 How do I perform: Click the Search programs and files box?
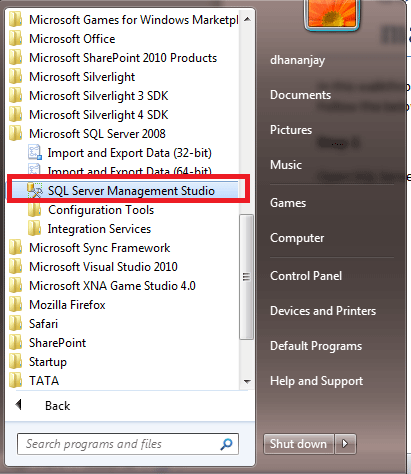click(x=128, y=444)
